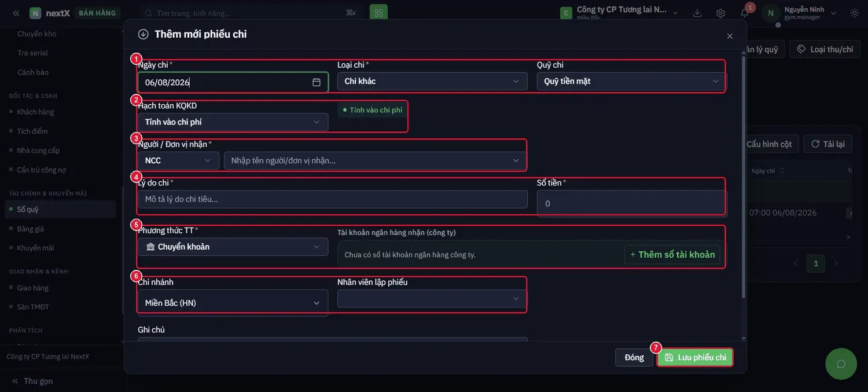
Task: Open the settings gear in header
Action: point(720,13)
